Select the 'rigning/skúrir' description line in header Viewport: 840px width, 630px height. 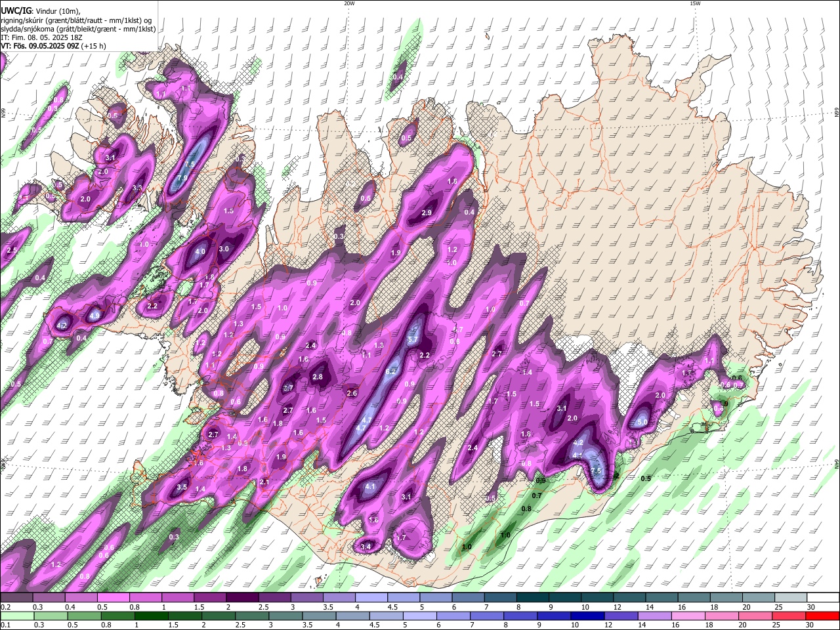77,20
